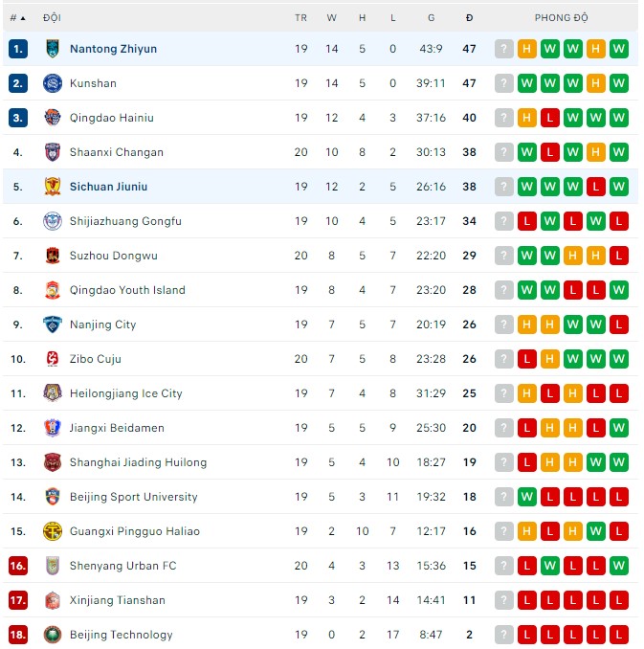The image size is (644, 649).
Task: Open the Shaanxi Changan team link
Action: 116,152
